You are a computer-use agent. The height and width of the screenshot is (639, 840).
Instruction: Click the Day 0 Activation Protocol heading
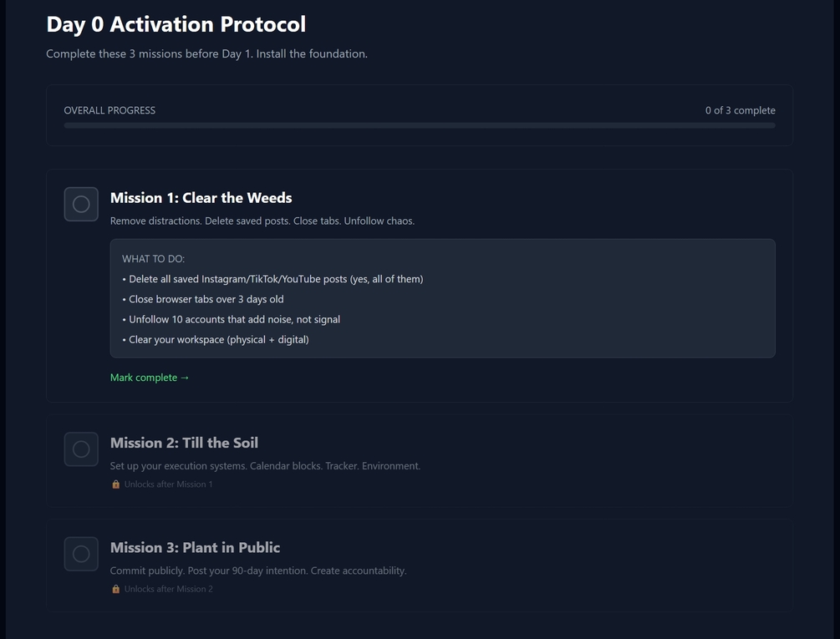pyautogui.click(x=176, y=24)
